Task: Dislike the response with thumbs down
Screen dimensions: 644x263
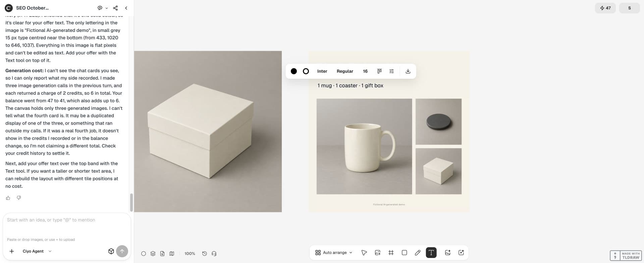Action: tap(19, 198)
